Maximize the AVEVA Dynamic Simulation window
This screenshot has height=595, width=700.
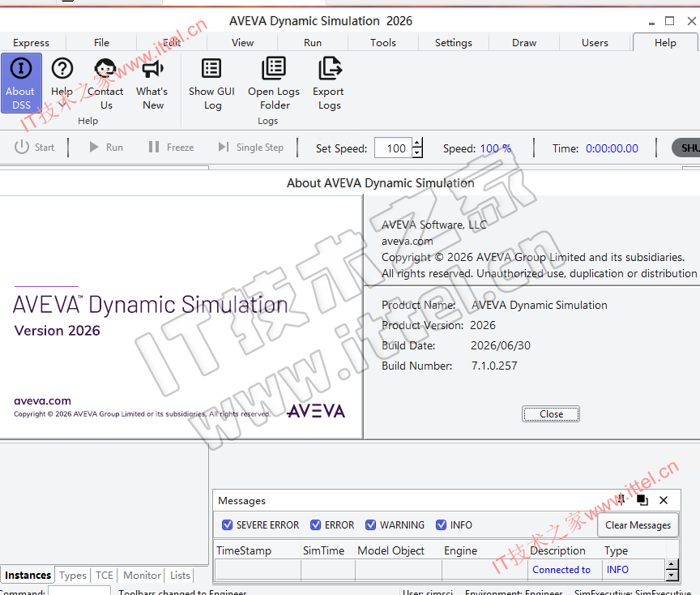[x=669, y=21]
